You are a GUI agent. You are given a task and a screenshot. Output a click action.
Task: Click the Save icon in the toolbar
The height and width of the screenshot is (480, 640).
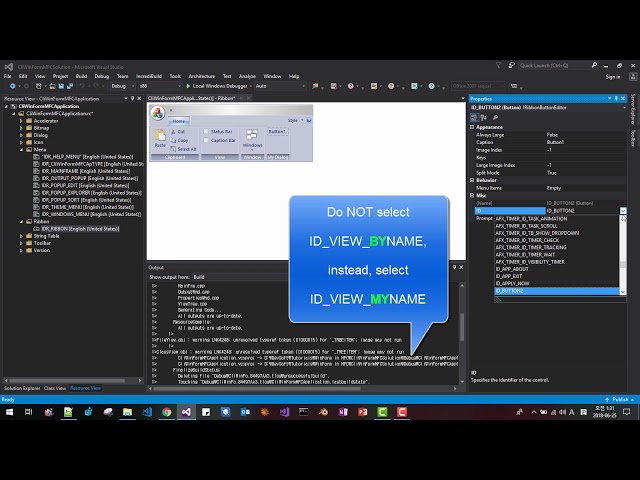pyautogui.click(x=61, y=86)
